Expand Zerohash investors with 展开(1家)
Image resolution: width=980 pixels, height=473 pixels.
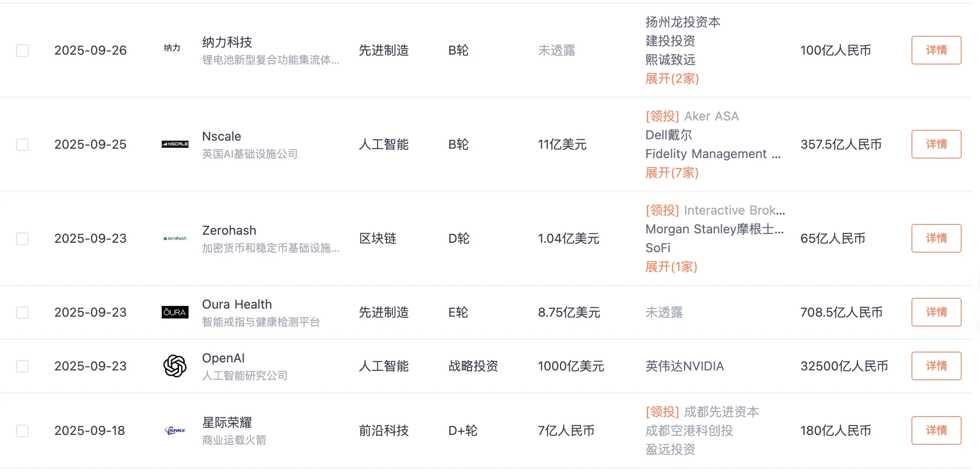coord(671,267)
